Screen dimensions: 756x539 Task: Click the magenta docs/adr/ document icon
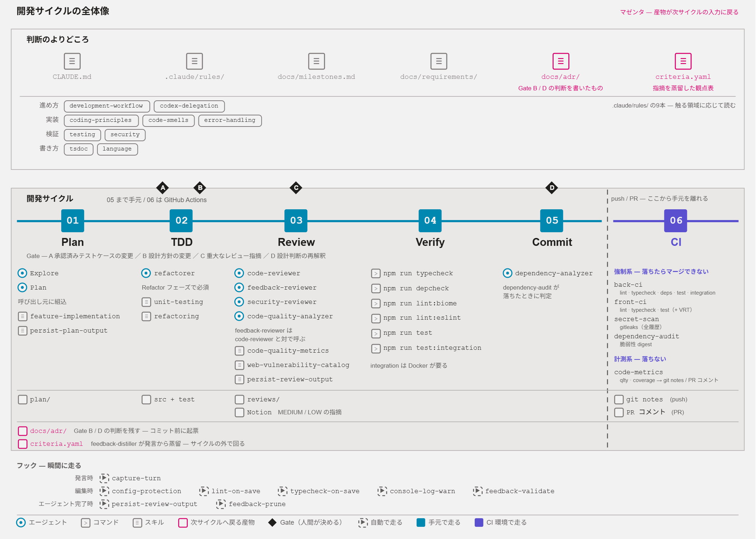[x=561, y=61]
